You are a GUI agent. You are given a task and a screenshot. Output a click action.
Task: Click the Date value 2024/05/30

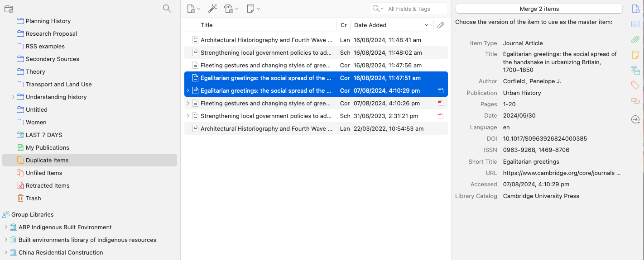coord(519,115)
